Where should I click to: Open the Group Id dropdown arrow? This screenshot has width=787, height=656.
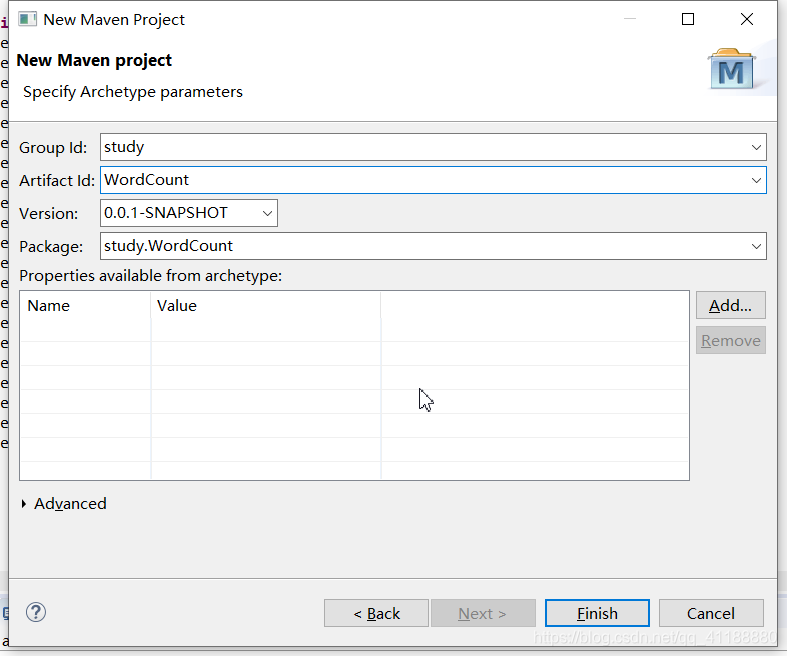pos(756,147)
